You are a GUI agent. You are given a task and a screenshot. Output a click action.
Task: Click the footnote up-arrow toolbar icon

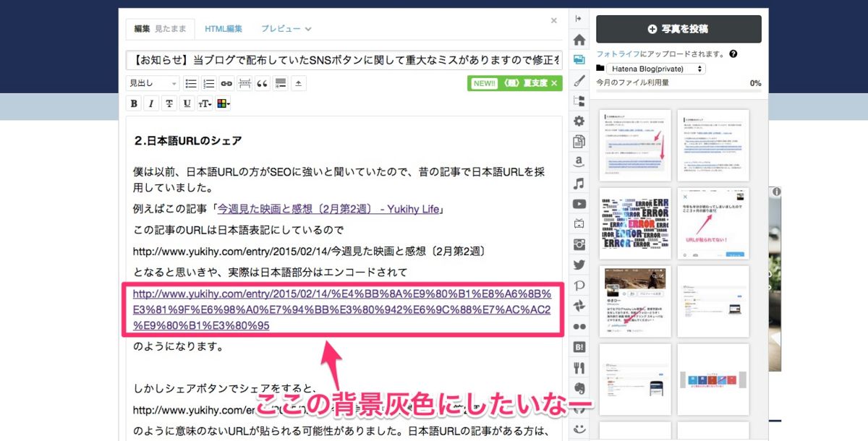(299, 83)
